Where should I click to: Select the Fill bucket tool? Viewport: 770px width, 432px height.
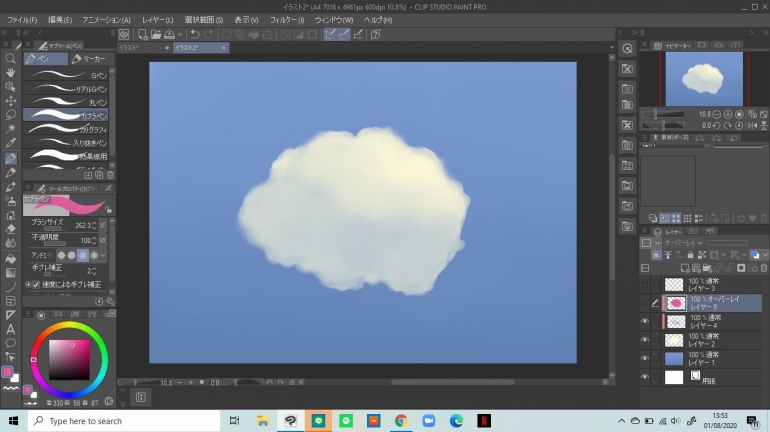[10, 258]
